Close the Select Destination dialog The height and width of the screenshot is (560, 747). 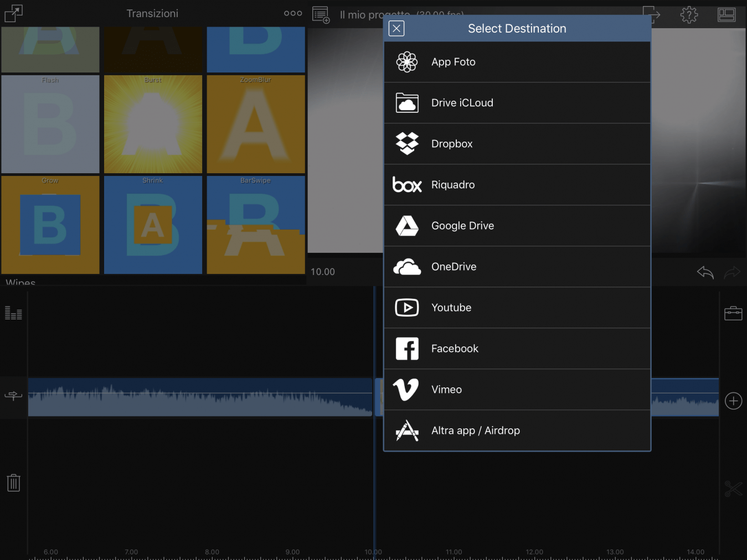tap(396, 28)
